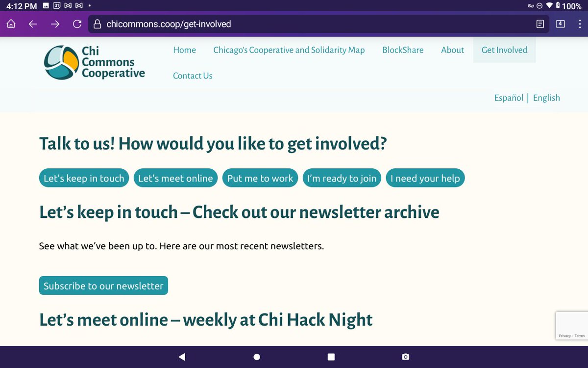Open the About menu item
The height and width of the screenshot is (368, 588).
tap(452, 50)
